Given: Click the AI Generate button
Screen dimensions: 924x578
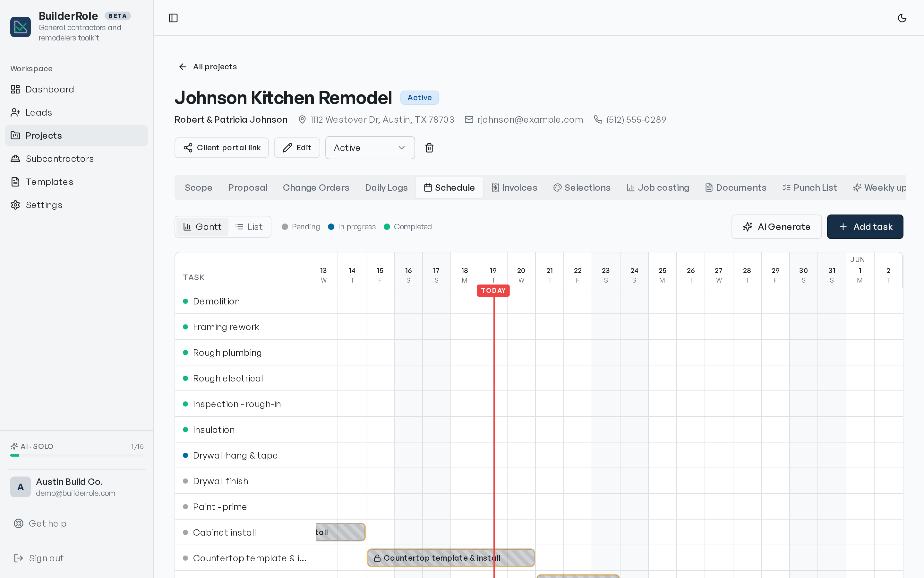Looking at the screenshot, I should (776, 227).
